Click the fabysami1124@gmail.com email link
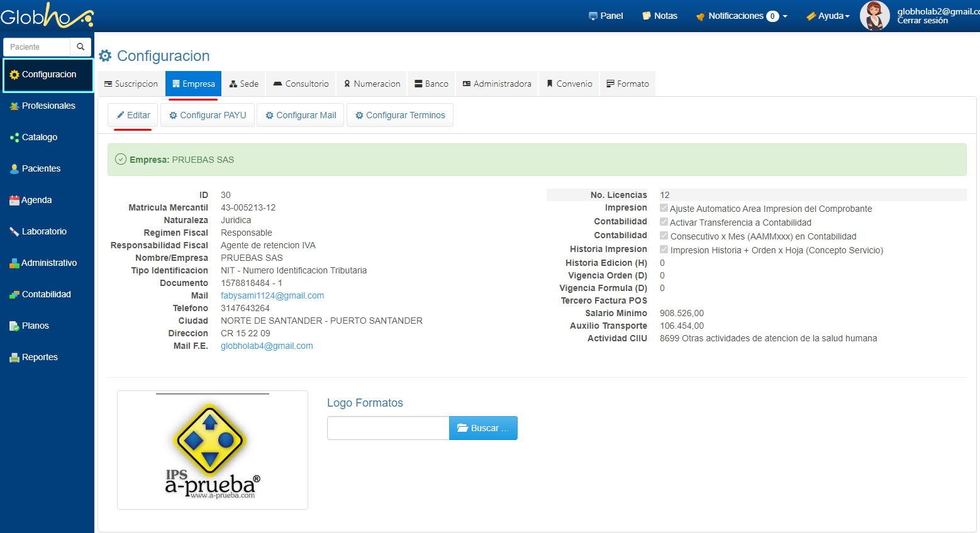 (272, 295)
